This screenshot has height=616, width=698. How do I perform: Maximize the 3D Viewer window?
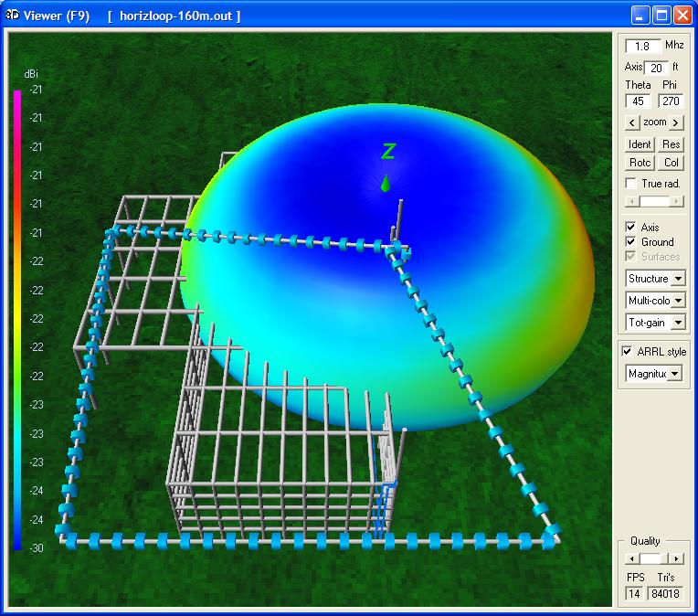pos(661,16)
